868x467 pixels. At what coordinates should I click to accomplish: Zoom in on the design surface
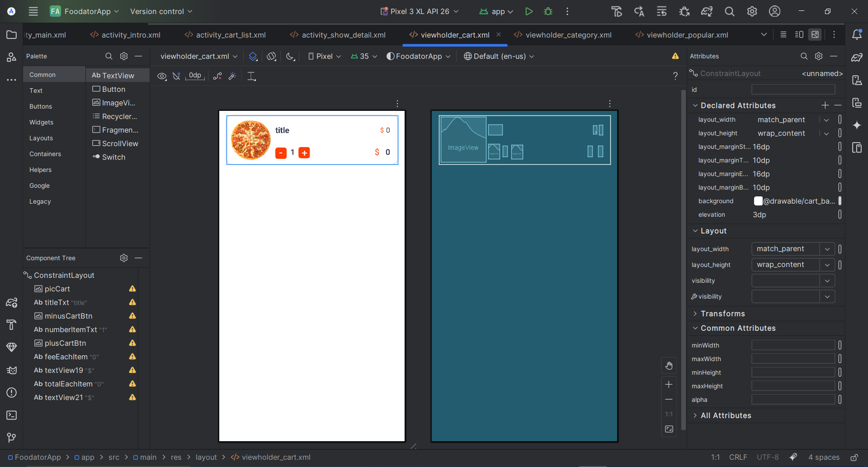[669, 385]
